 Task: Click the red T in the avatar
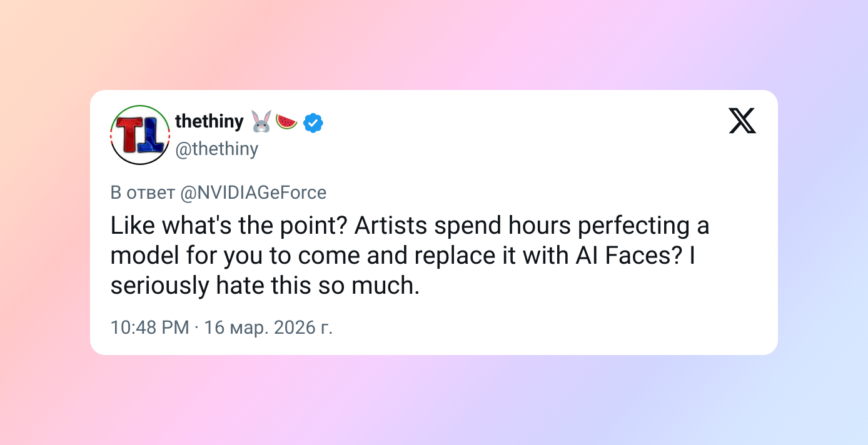pyautogui.click(x=130, y=134)
